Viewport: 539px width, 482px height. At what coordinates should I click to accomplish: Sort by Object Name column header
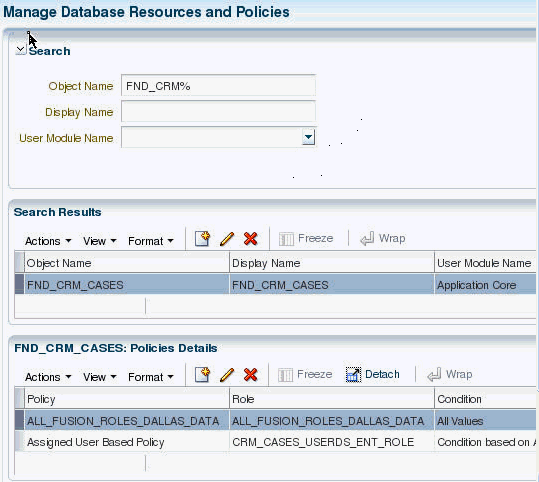pos(126,263)
